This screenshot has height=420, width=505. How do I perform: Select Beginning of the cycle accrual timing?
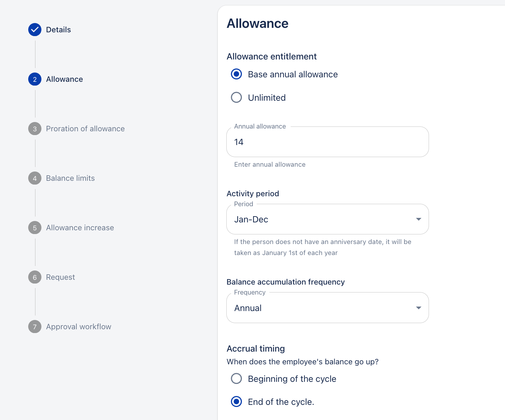[236, 379]
